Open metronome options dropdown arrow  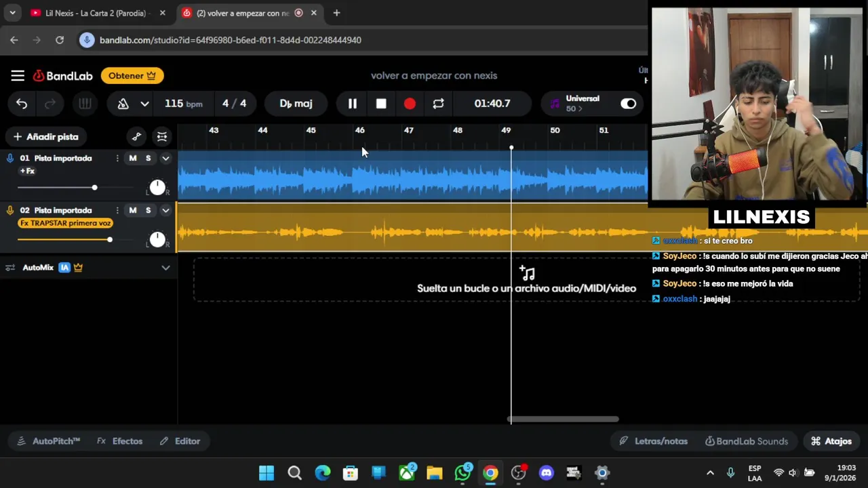(x=144, y=104)
